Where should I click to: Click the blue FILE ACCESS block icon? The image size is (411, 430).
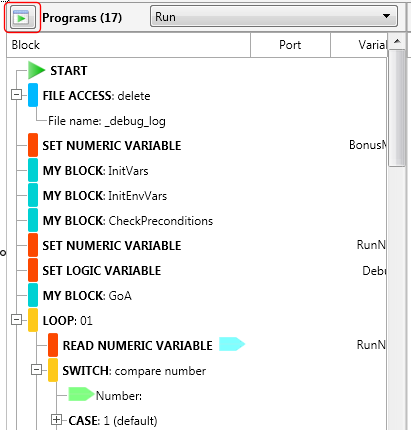tap(33, 95)
